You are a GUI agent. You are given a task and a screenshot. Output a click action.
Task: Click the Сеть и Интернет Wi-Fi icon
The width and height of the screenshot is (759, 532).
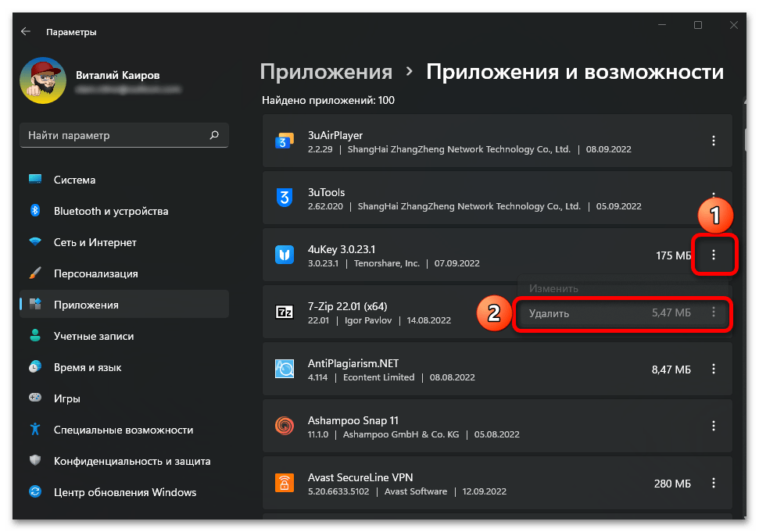coord(35,242)
